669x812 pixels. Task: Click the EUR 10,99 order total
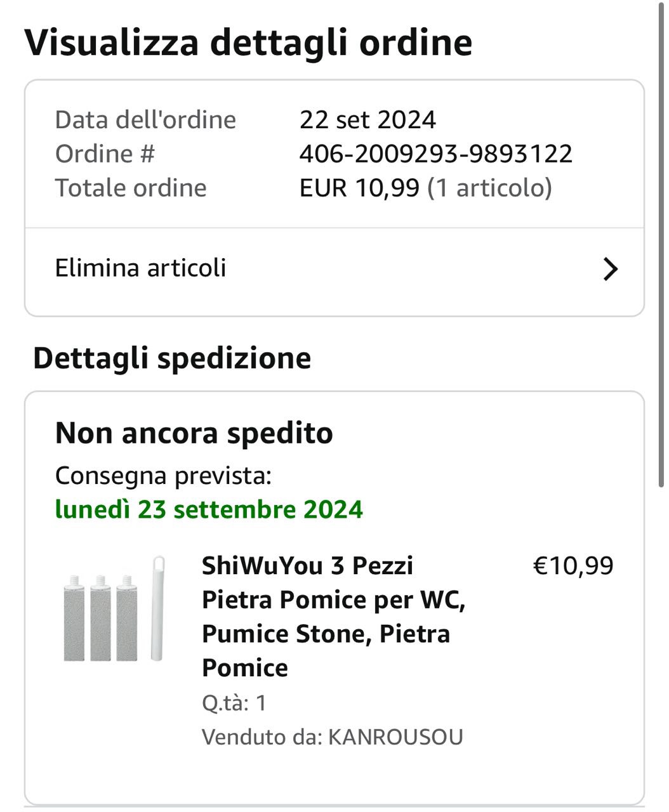coord(359,188)
